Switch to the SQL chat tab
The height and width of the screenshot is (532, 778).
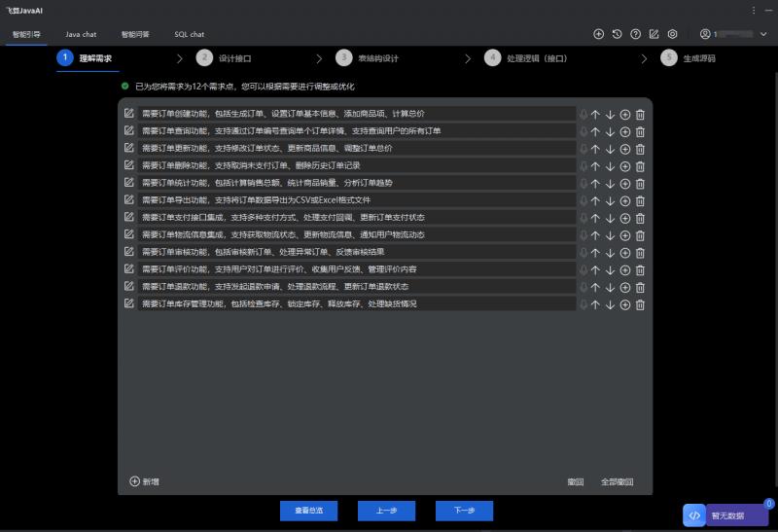point(189,34)
